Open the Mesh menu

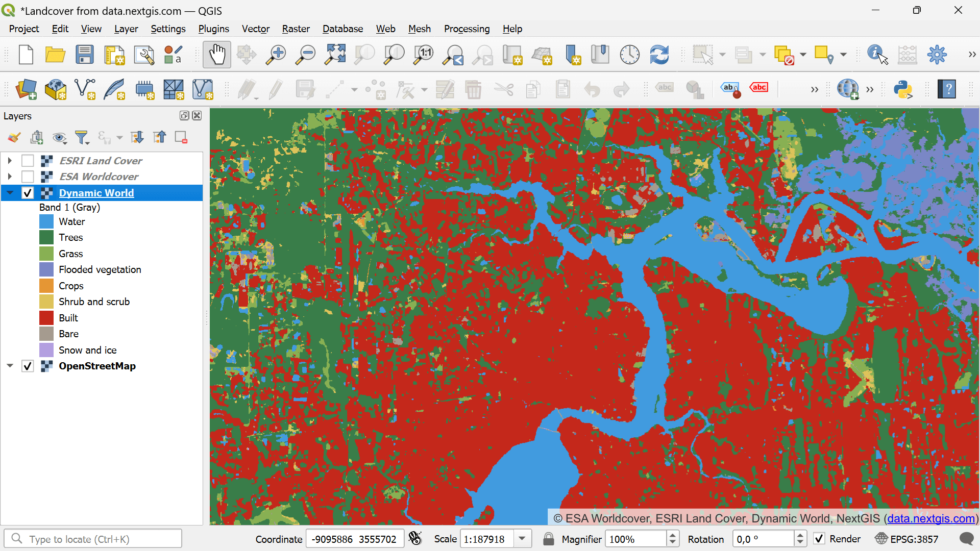pyautogui.click(x=420, y=29)
